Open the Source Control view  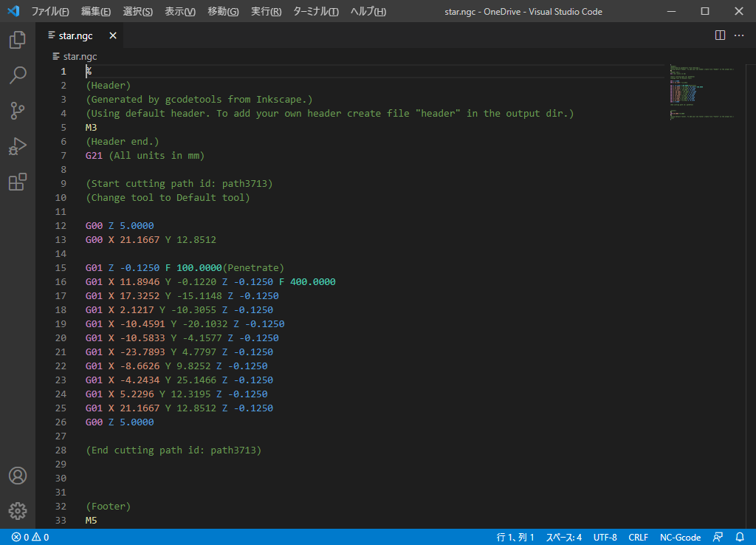click(18, 111)
